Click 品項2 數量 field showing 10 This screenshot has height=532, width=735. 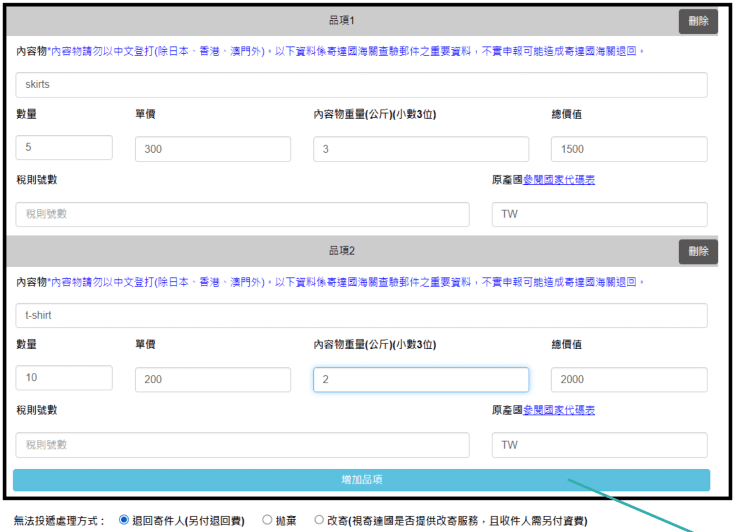pos(64,378)
